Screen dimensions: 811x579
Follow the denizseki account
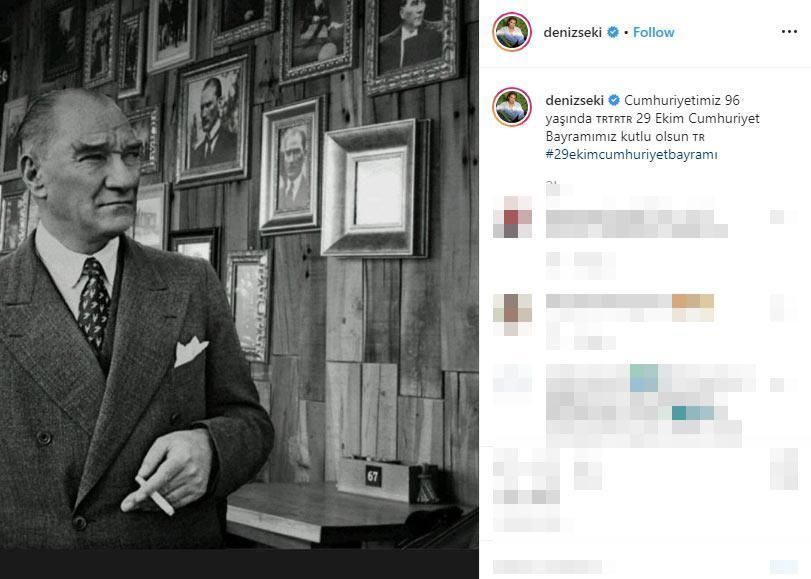tap(653, 32)
